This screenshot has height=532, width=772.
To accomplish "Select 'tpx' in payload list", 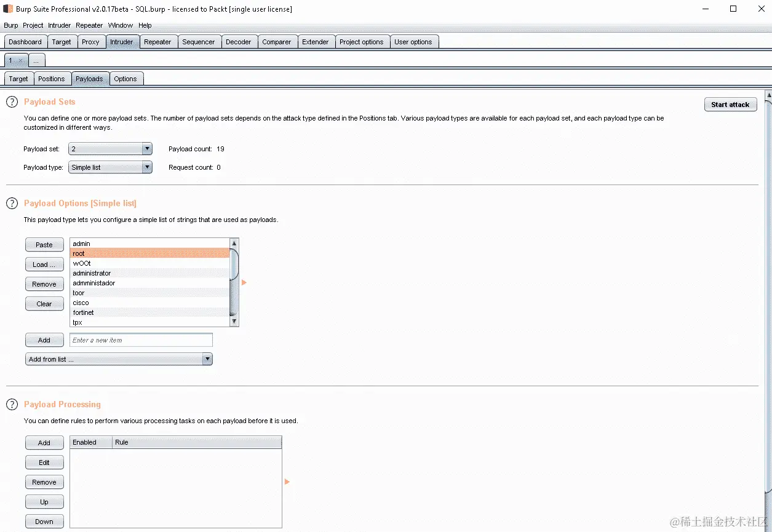I will click(149, 322).
